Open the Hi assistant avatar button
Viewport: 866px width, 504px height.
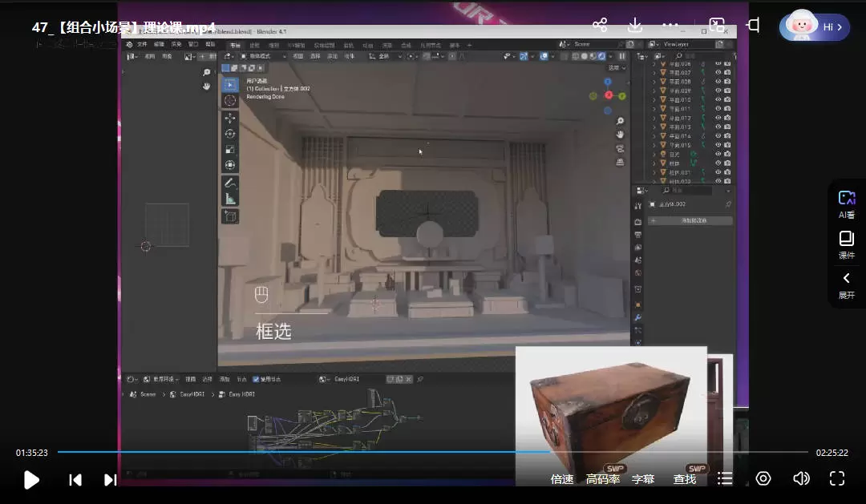click(814, 26)
